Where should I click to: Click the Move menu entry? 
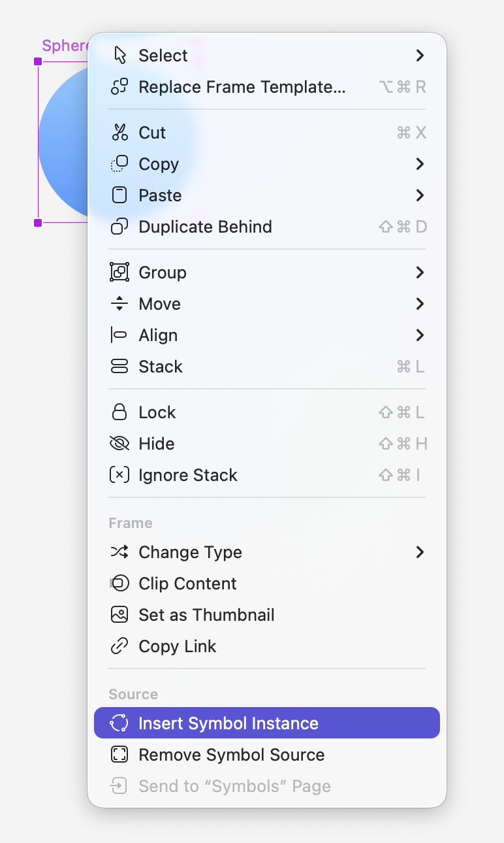click(159, 304)
